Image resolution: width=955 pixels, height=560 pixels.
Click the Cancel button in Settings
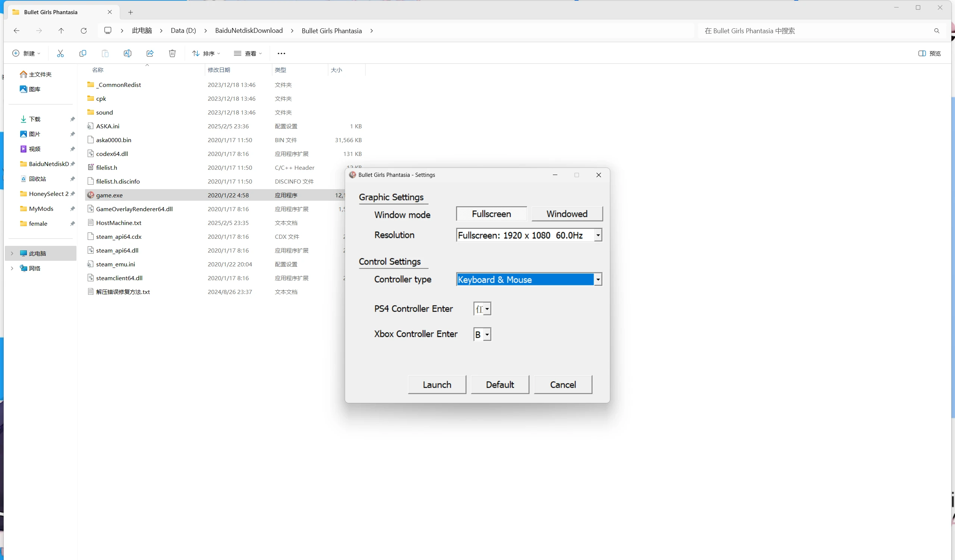pos(563,385)
